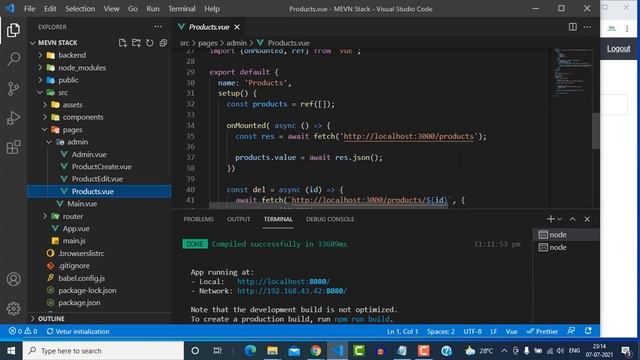Select the second node terminal
This screenshot has height=360, width=640.
tap(566, 247)
